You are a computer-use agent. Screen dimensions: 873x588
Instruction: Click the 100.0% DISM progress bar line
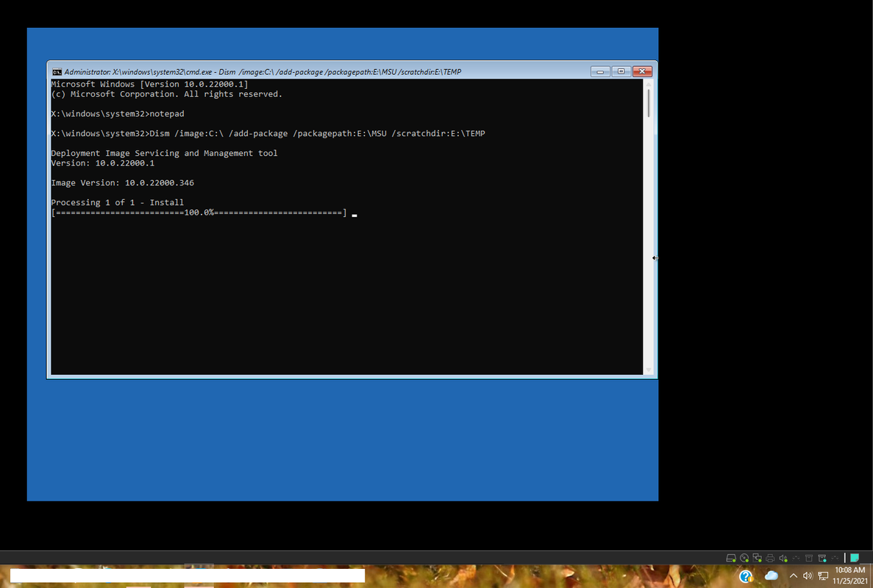[199, 212]
